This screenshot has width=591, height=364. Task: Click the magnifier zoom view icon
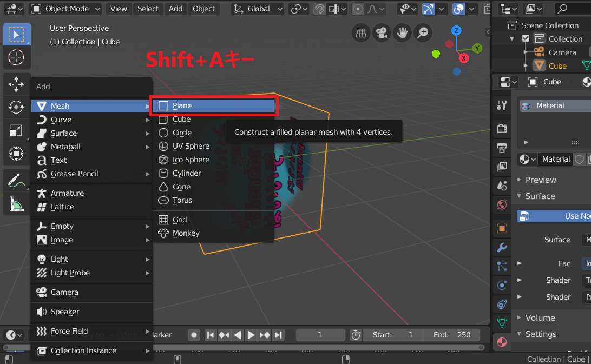click(423, 33)
